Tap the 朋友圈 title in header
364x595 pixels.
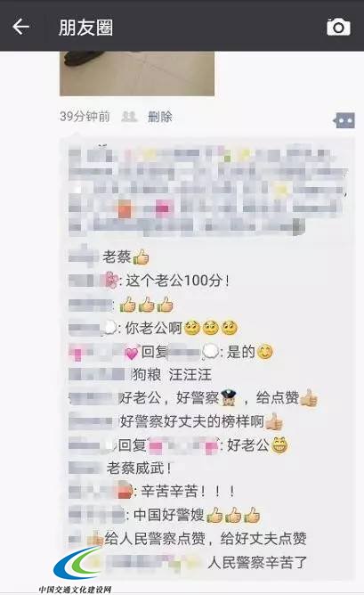pos(85,28)
